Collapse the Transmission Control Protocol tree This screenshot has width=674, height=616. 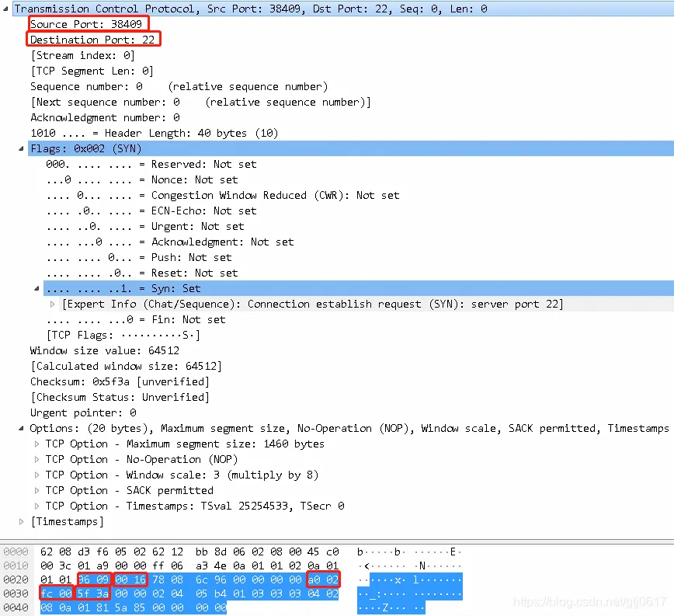click(5, 9)
